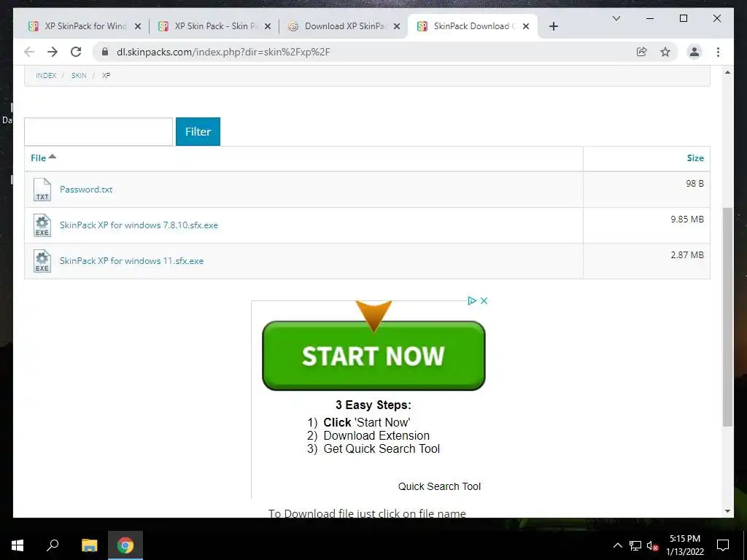Toggle File sort ascending arrow
The height and width of the screenshot is (560, 747).
[53, 156]
